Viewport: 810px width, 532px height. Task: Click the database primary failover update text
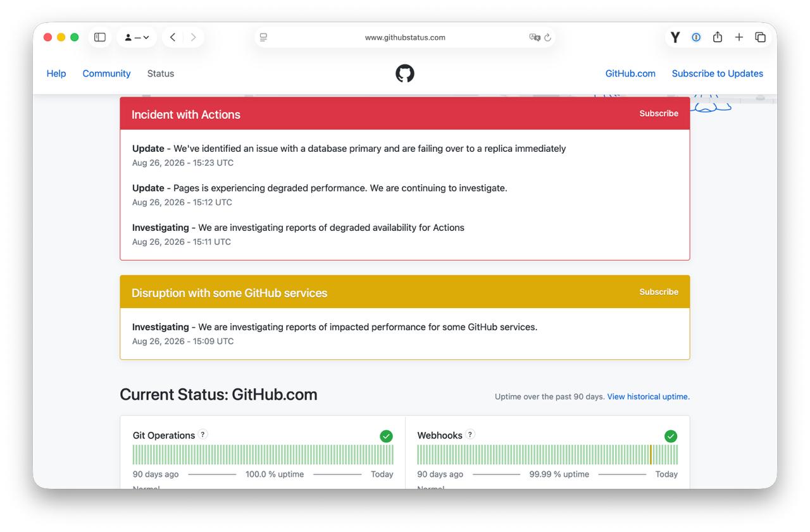[370, 149]
